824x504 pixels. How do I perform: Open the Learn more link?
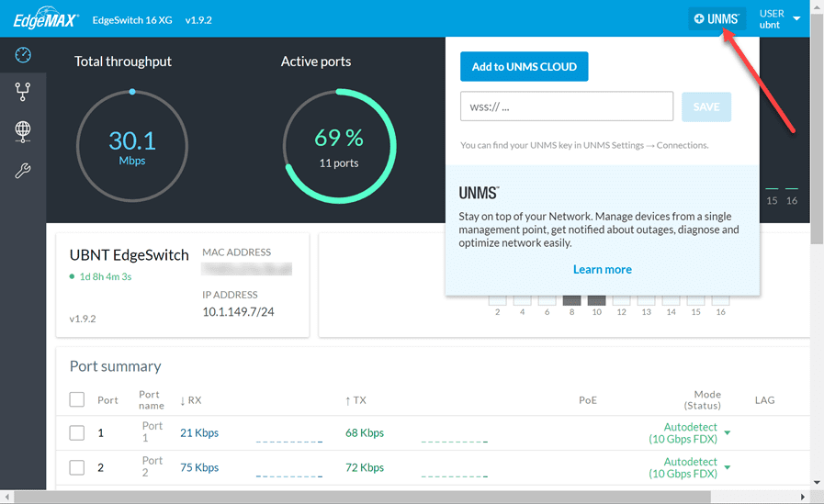coord(603,269)
